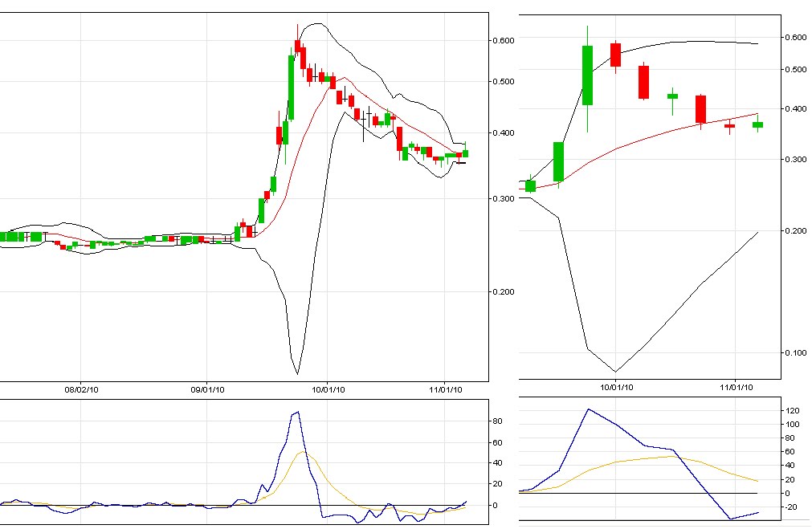Click the tallest green candlestick in right chart
The height and width of the screenshot is (529, 812).
click(x=587, y=75)
